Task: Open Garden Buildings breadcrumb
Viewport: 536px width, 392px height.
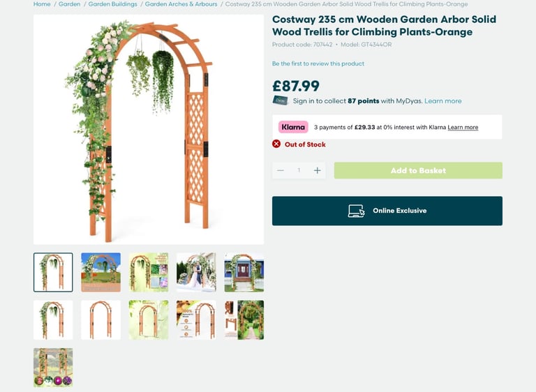Action: pyautogui.click(x=113, y=4)
